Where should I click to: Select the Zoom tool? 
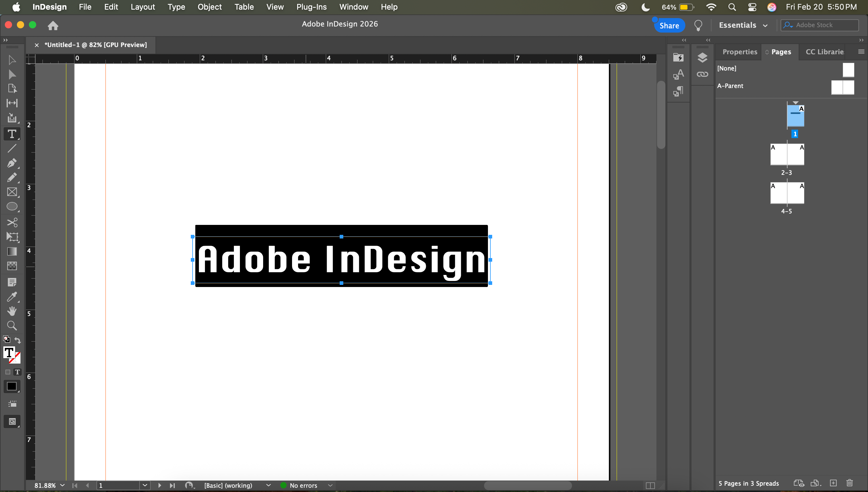coord(12,326)
